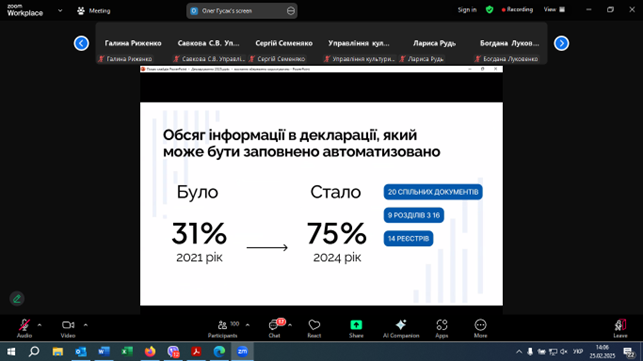Open the View layout menu

[x=554, y=9]
